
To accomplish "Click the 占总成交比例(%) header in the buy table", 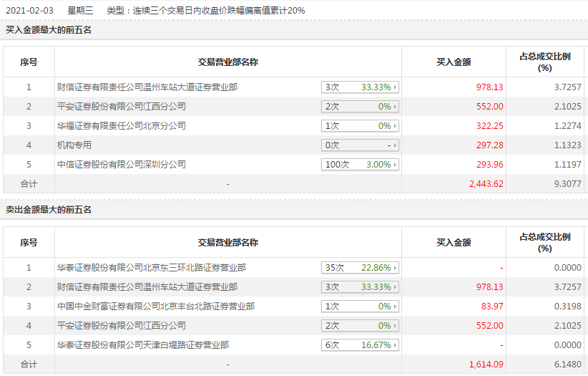I will 545,62.
